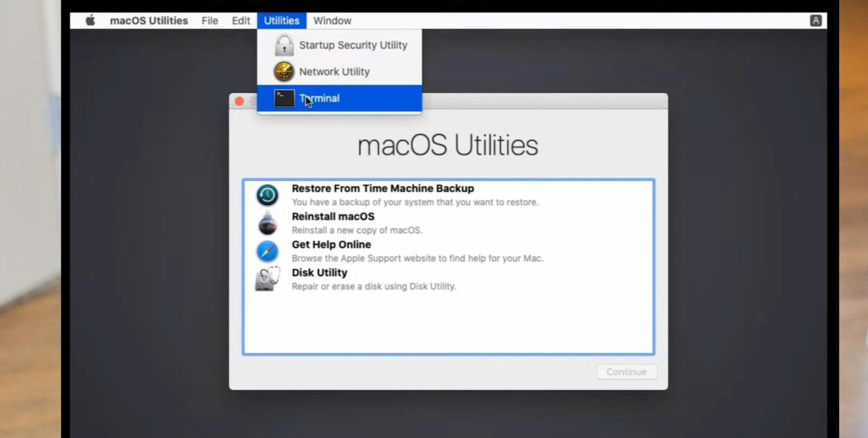Select the Disk Utility title
Screen dimensions: 868x438
tap(320, 273)
